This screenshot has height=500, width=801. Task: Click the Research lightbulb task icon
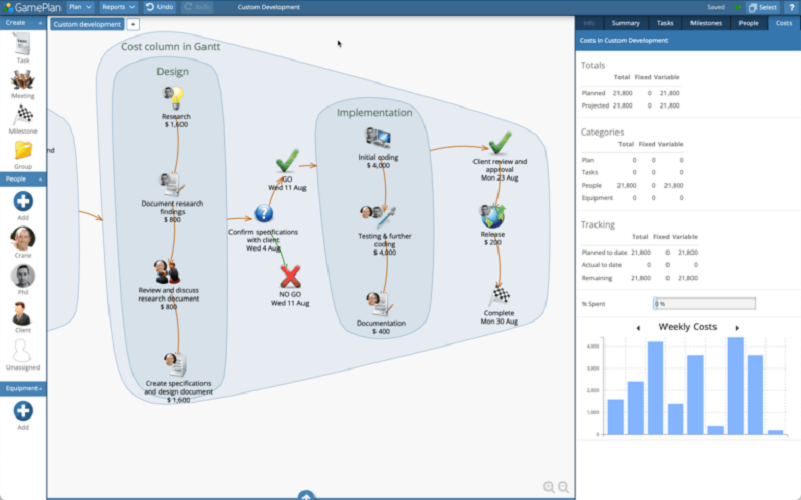(x=174, y=98)
